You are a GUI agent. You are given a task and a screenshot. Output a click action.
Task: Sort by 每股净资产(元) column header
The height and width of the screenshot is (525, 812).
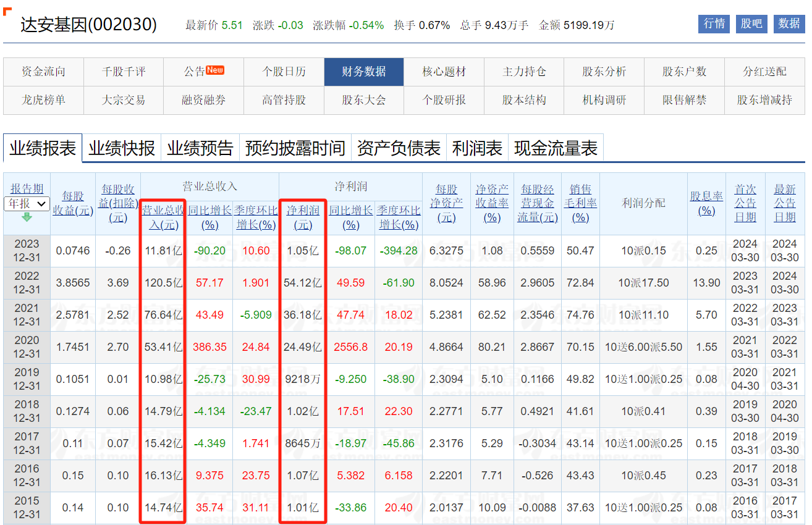(446, 203)
